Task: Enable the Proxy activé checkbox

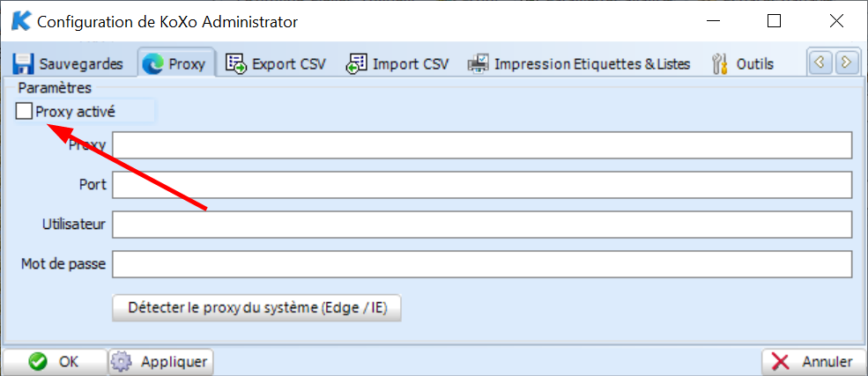Action: point(24,111)
